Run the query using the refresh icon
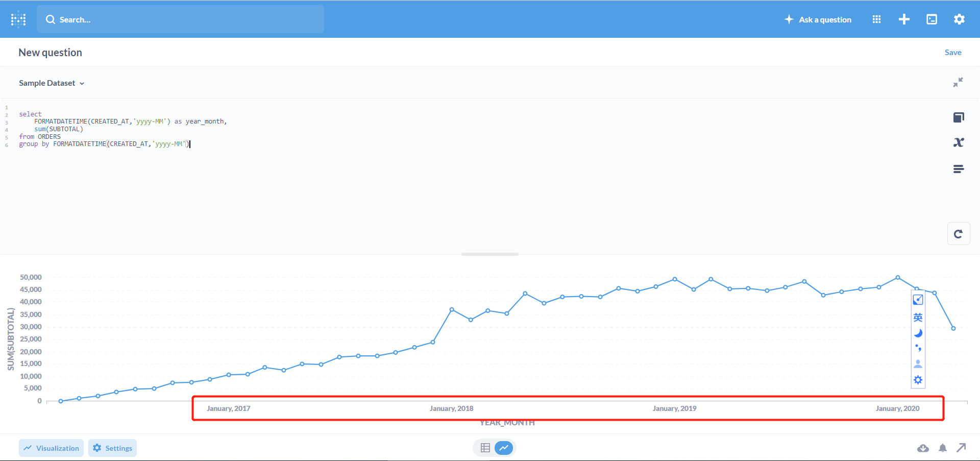This screenshot has height=461, width=980. pyautogui.click(x=959, y=233)
